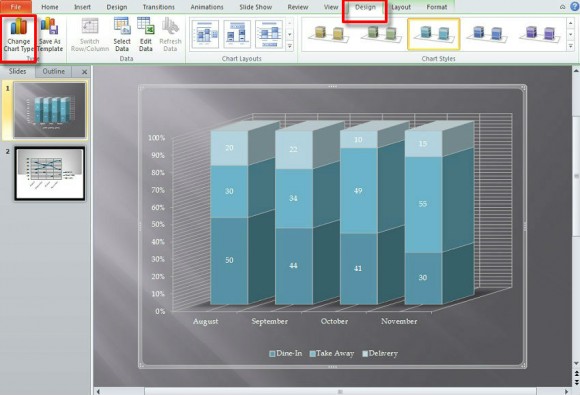Image resolution: width=580 pixels, height=395 pixels.
Task: Expand the Chart Styles gallery
Action: [x=570, y=46]
